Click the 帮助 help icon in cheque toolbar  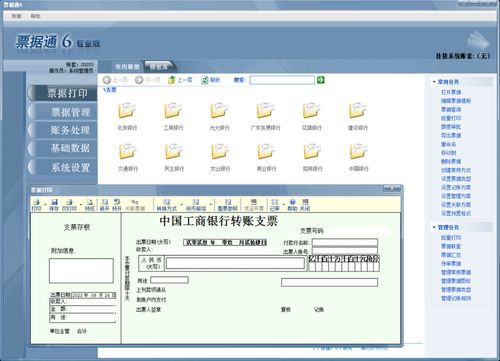pyautogui.click(x=292, y=202)
